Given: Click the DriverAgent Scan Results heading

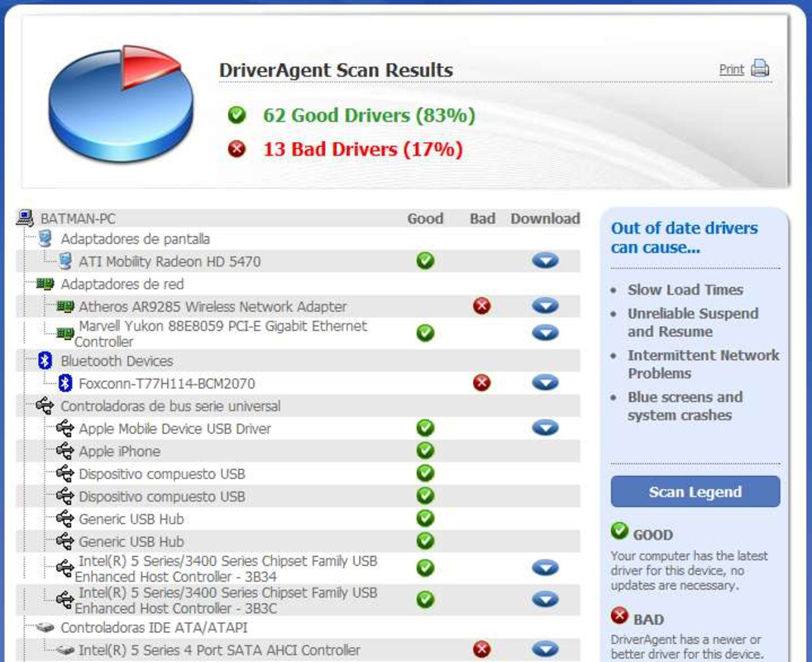Looking at the screenshot, I should coord(336,70).
